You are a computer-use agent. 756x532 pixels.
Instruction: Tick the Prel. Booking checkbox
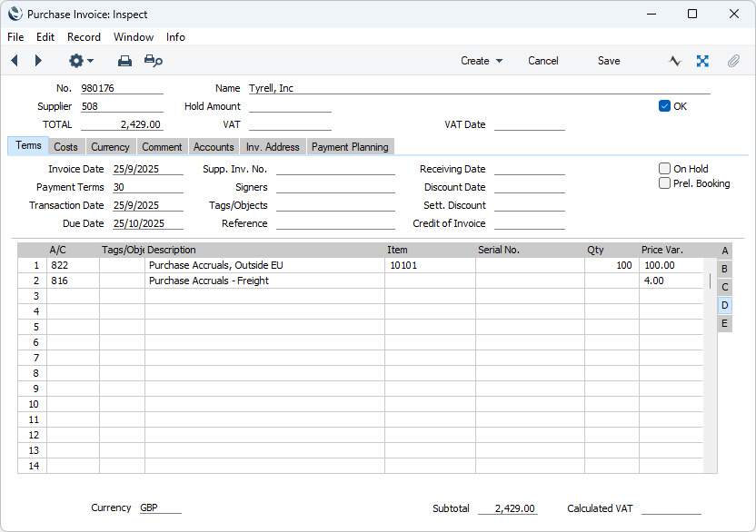[x=664, y=183]
